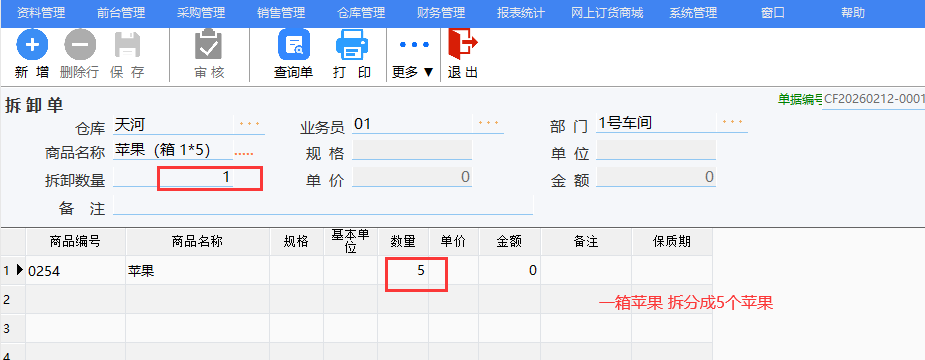The height and width of the screenshot is (360, 925).
Task: Click the 业务员 input showing 01
Action: coord(412,125)
